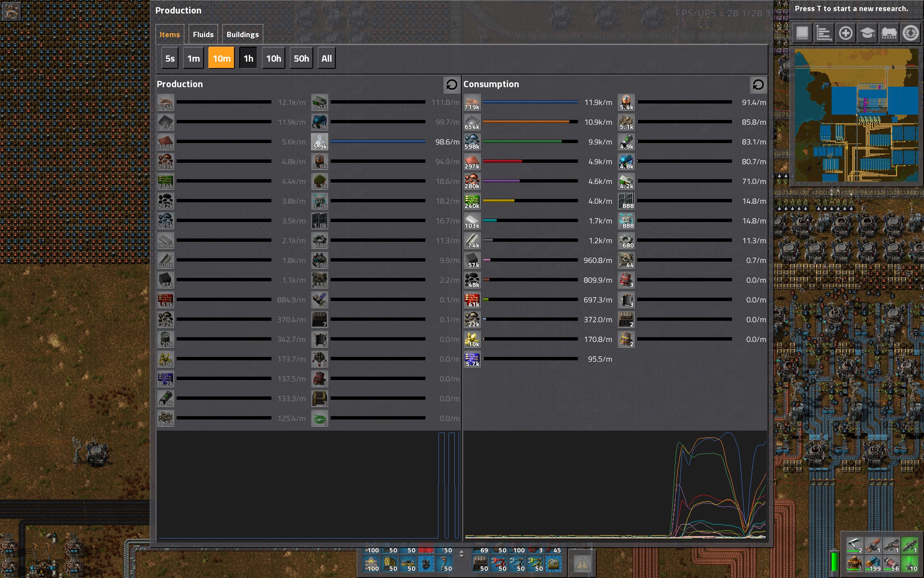This screenshot has height=578, width=924.
Task: Set time range to 1h
Action: click(248, 58)
